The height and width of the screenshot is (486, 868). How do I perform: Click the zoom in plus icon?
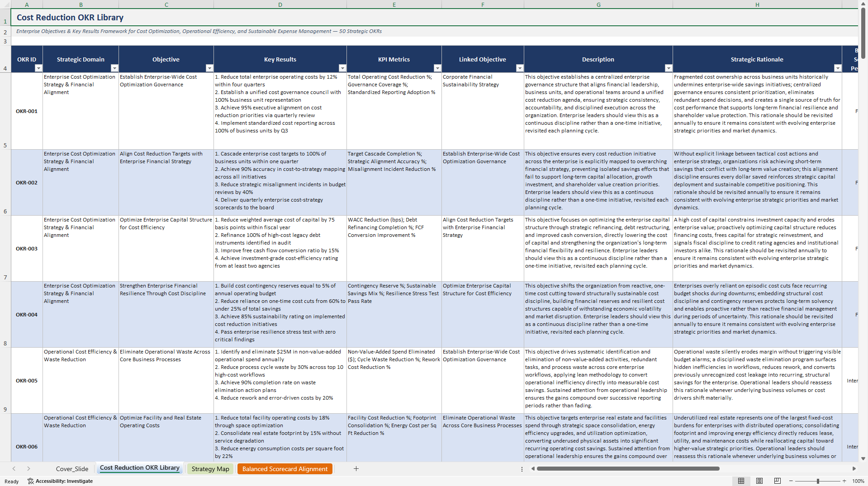[844, 481]
